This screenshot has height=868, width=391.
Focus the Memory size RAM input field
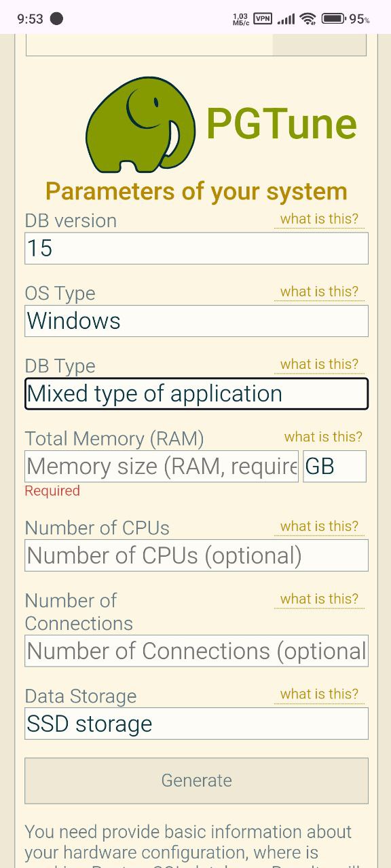(x=162, y=466)
